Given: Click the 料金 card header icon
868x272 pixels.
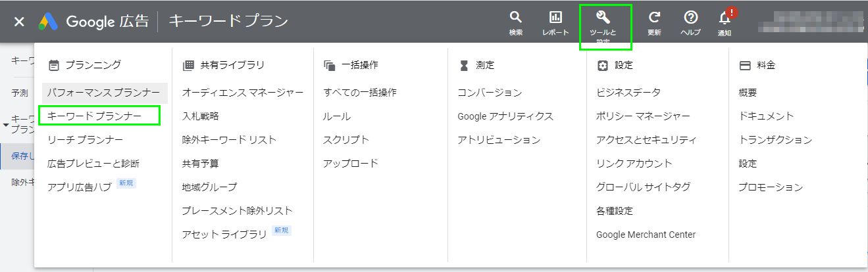Looking at the screenshot, I should pos(745,65).
